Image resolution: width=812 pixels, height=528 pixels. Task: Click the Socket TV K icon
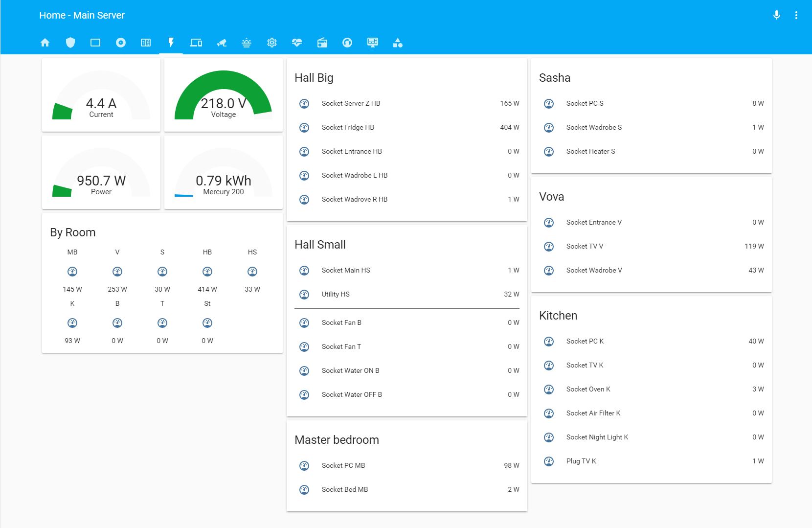(549, 365)
